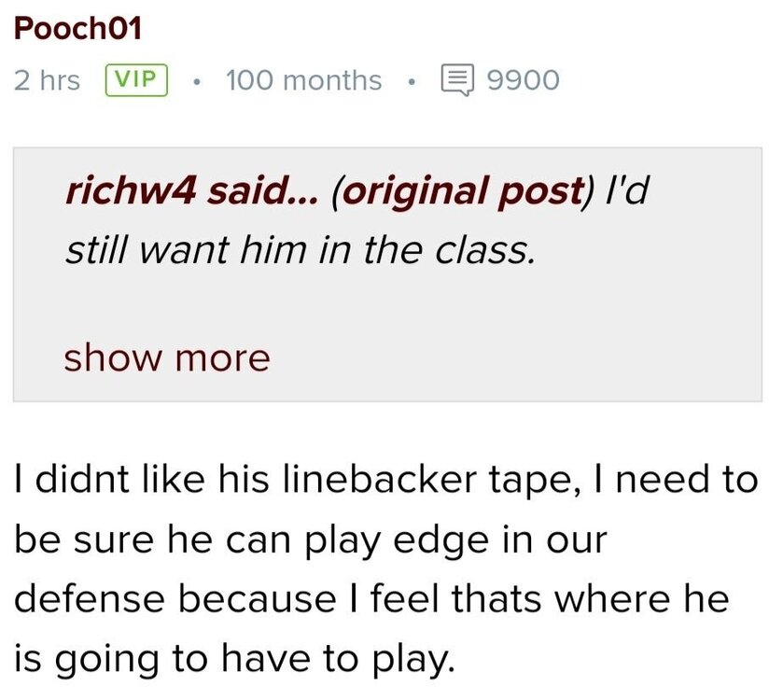Expand the quote with show more

tap(166, 357)
